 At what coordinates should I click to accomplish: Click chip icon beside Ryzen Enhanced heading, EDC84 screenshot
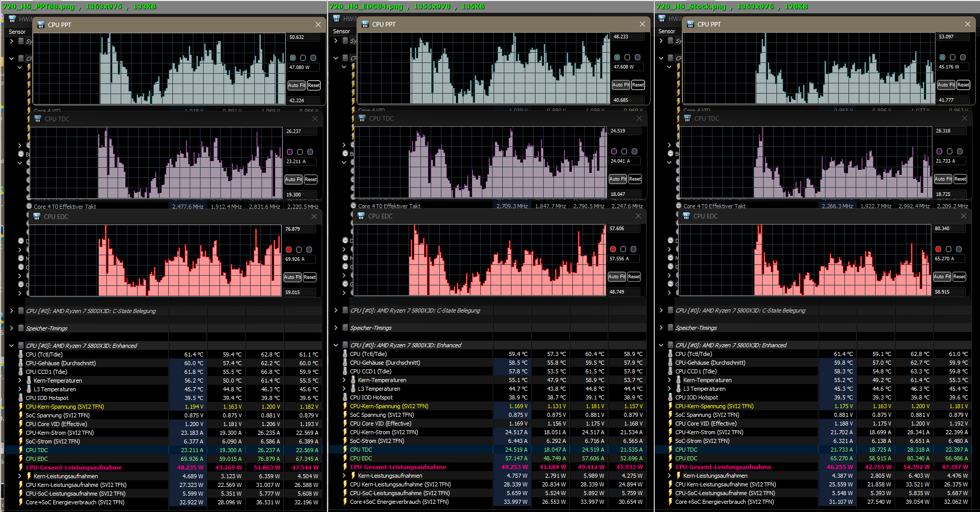345,345
